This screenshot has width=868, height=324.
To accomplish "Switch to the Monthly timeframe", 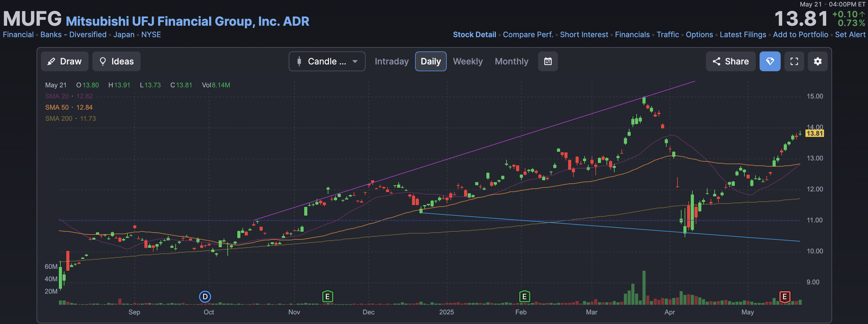I will pyautogui.click(x=511, y=61).
